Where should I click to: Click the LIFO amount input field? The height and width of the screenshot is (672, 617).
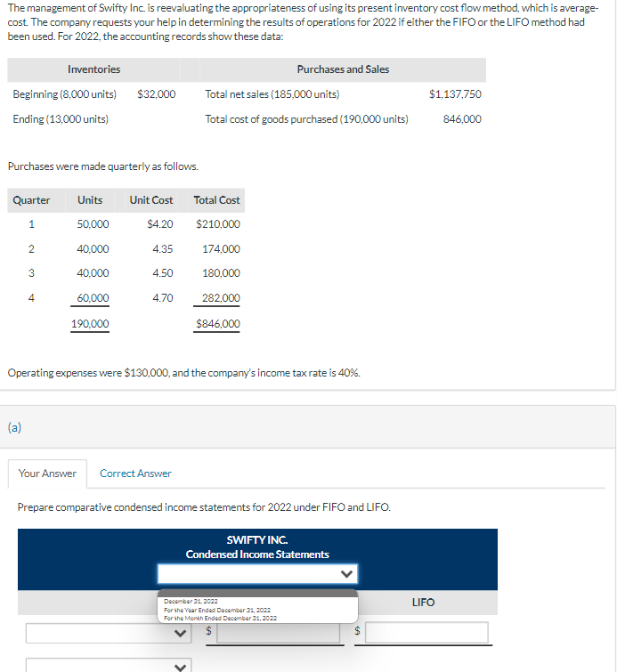coord(426,633)
